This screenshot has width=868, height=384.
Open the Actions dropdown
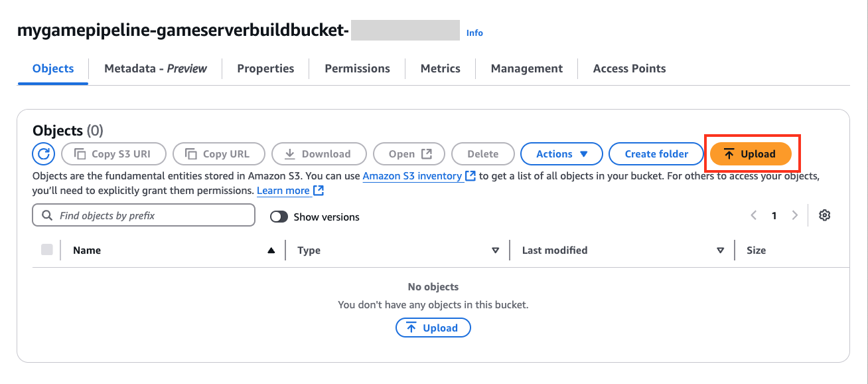pos(561,153)
